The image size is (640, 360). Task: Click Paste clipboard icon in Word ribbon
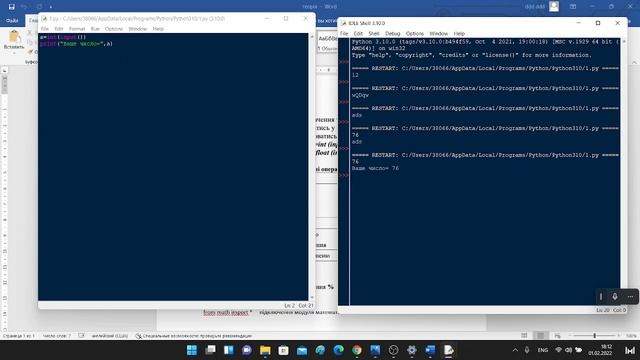[14, 37]
